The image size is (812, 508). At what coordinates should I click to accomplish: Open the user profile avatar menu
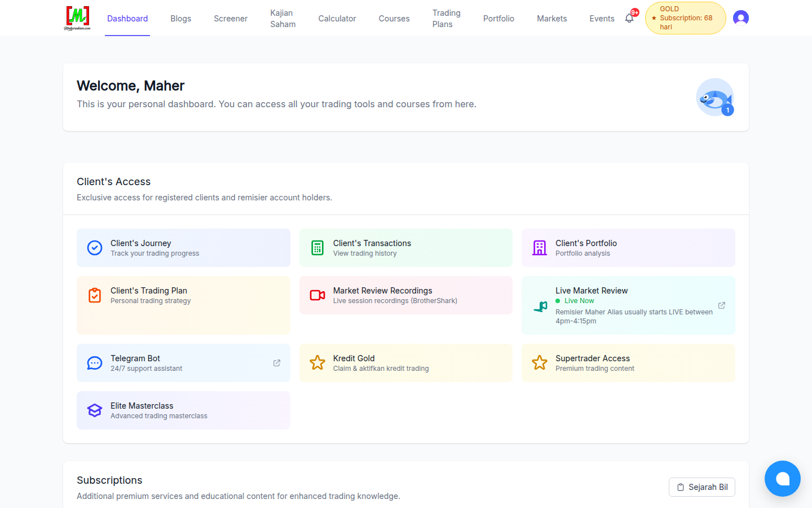tap(741, 18)
